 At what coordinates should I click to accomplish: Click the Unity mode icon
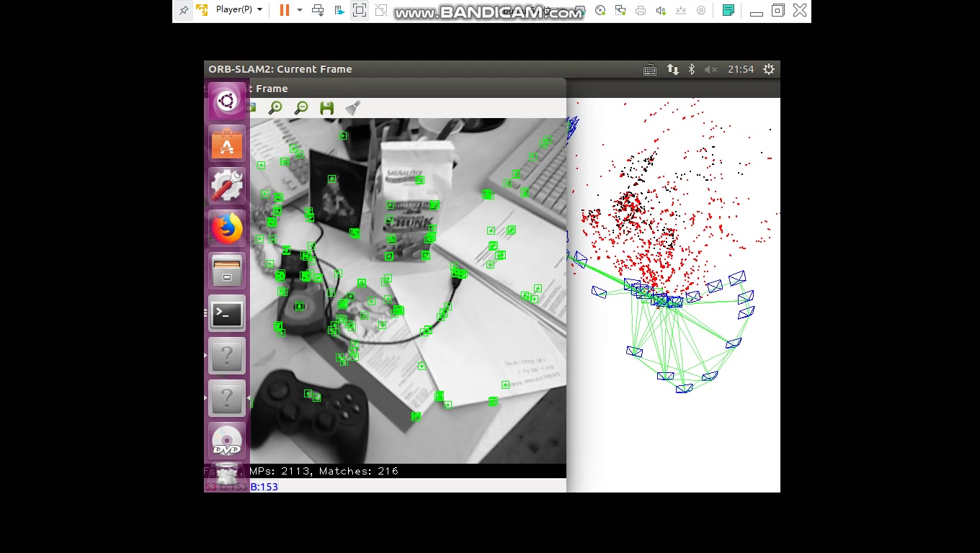(x=381, y=10)
